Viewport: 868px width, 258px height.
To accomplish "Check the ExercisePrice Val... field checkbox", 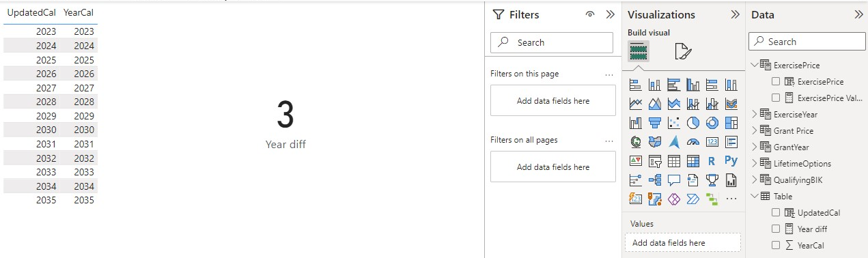I will coord(776,98).
